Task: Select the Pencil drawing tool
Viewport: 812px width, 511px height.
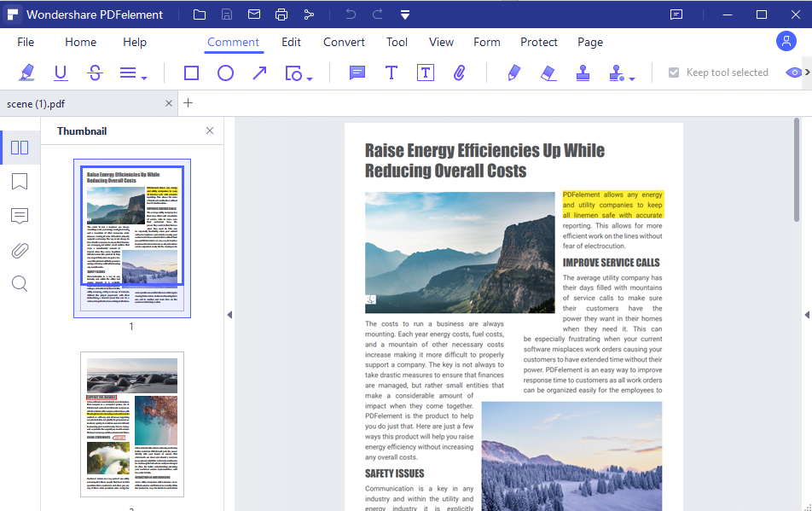Action: coord(513,73)
